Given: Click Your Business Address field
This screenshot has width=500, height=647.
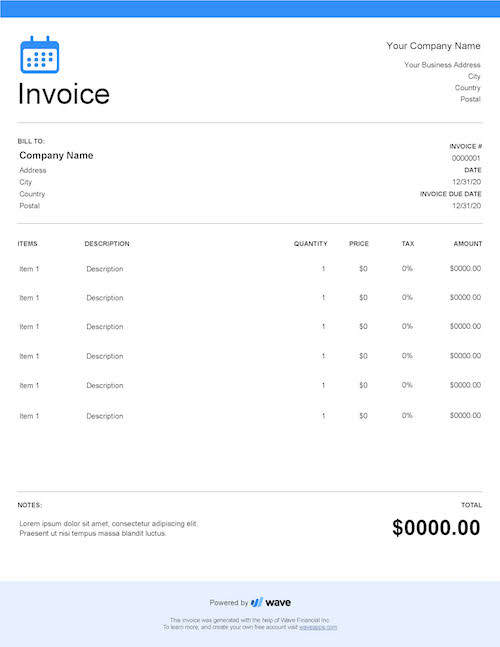Looking at the screenshot, I should (x=442, y=65).
